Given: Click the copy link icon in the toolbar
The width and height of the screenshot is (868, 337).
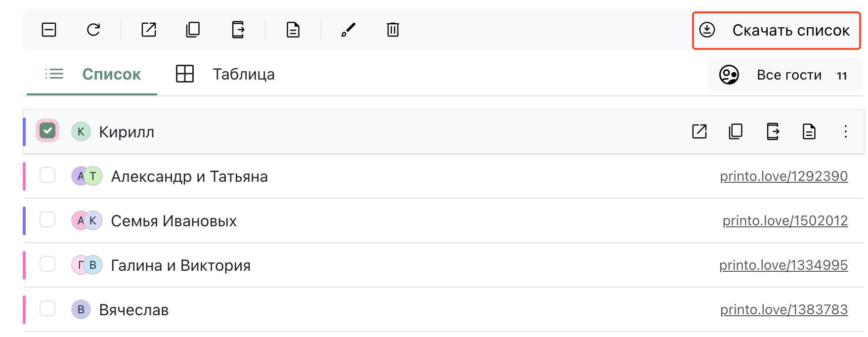Looking at the screenshot, I should click(192, 30).
